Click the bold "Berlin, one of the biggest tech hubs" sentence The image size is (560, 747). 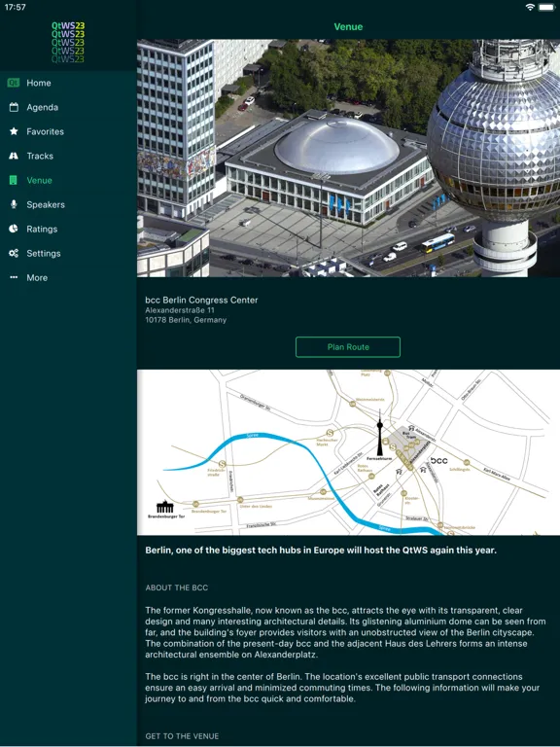tap(321, 550)
